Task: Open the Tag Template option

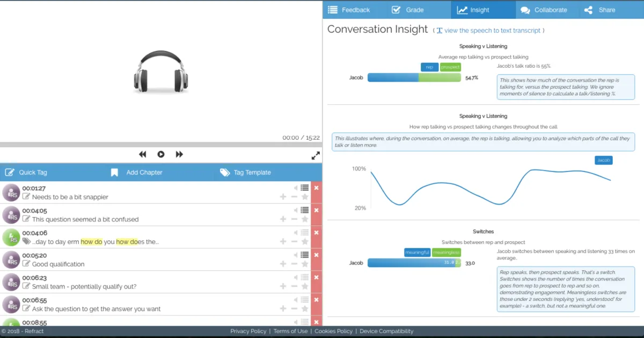Action: (245, 172)
